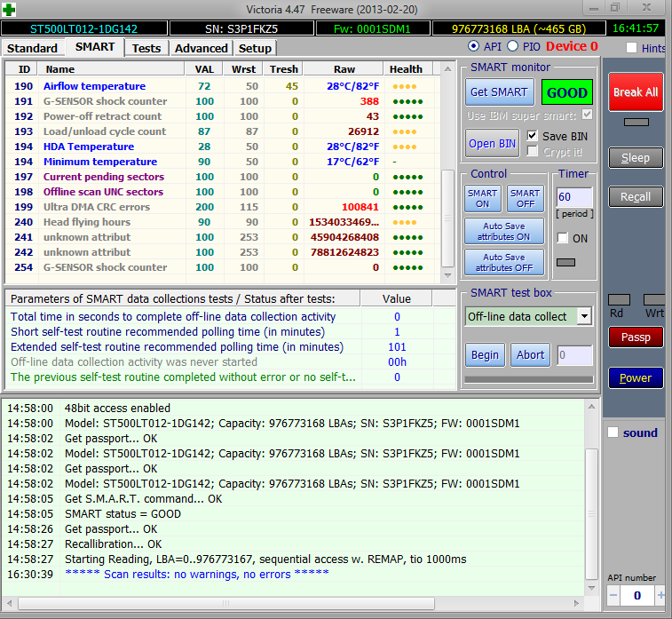Screen dimensions: 672x619
Task: Enable the sound checkbox
Action: click(x=613, y=433)
